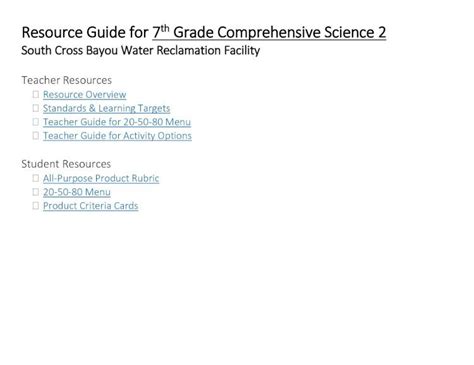Tick the checkbox beside student 20-50-80 Menu
Viewport: 474px width, 365px height.
click(36, 192)
